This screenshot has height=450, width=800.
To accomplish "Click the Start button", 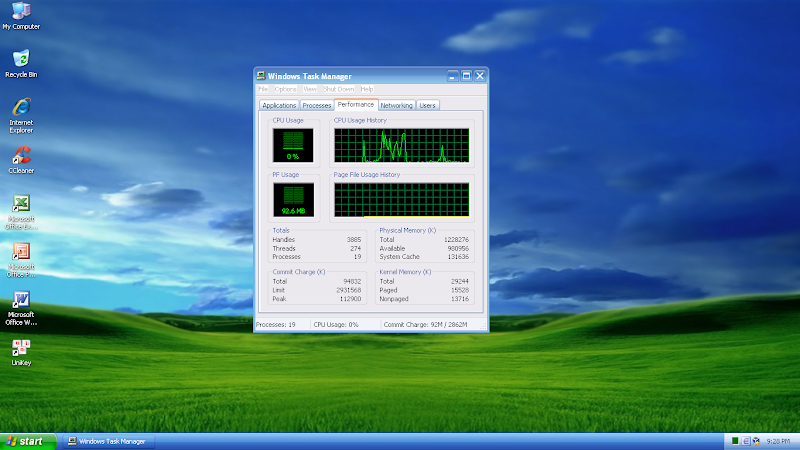I will tap(28, 441).
